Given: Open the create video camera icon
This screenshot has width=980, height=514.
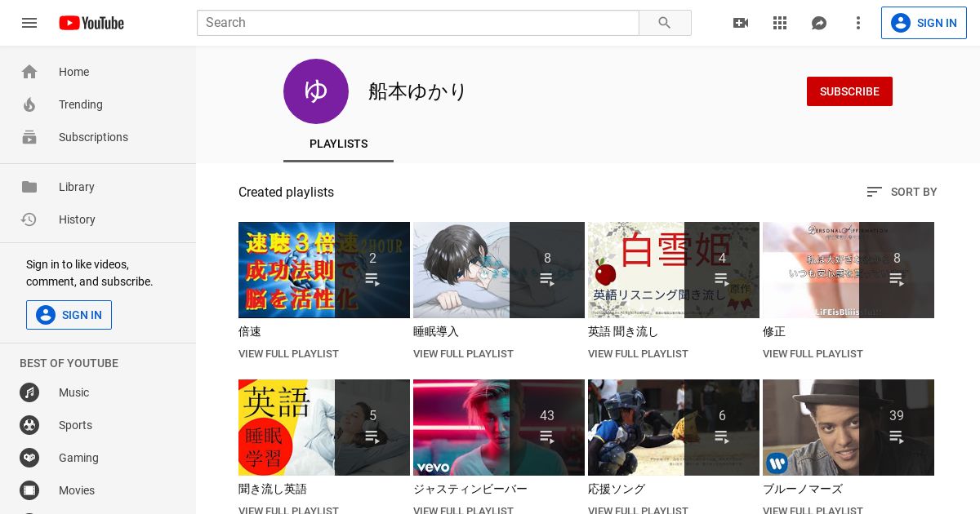Looking at the screenshot, I should point(741,23).
